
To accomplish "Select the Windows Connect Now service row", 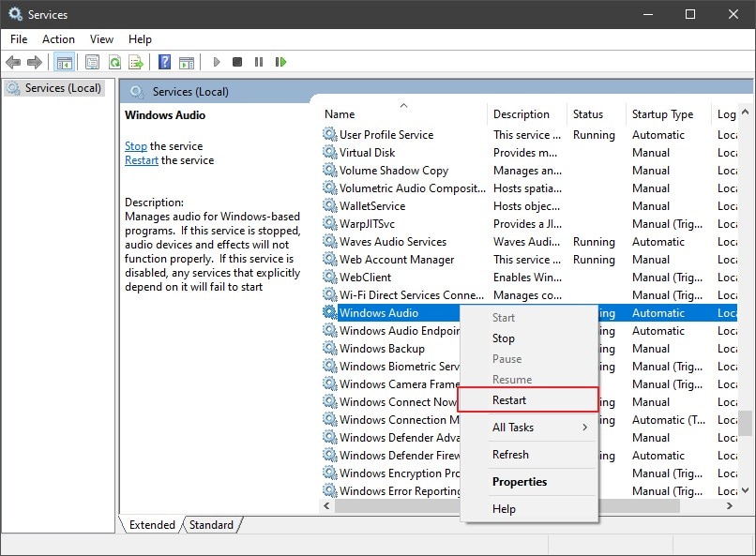I will tap(391, 402).
